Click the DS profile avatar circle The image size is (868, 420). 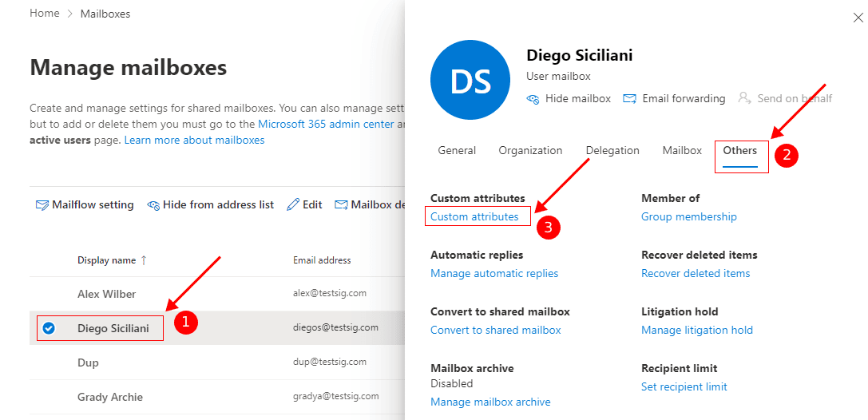470,80
